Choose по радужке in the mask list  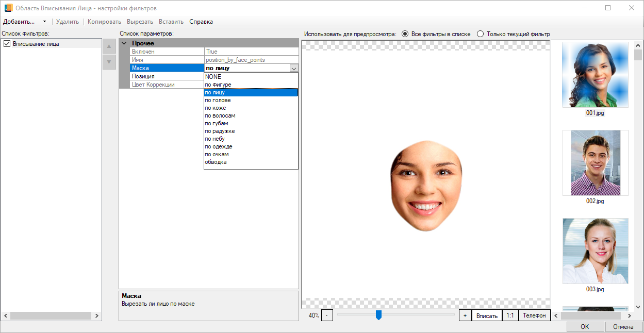point(251,131)
